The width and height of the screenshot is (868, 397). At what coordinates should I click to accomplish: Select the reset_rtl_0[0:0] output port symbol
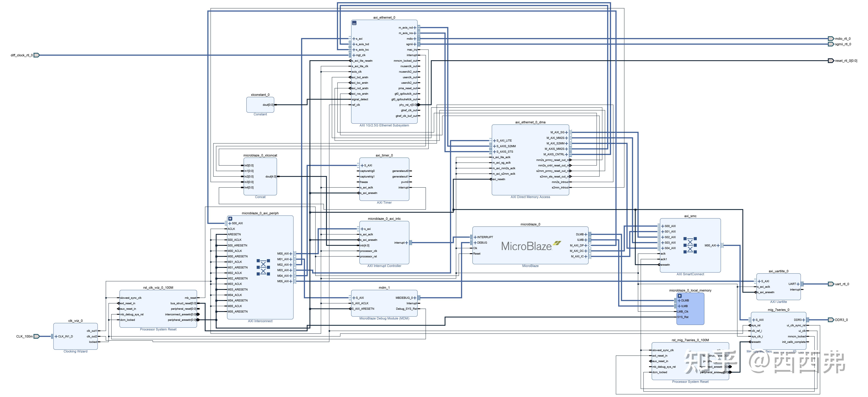coord(831,61)
